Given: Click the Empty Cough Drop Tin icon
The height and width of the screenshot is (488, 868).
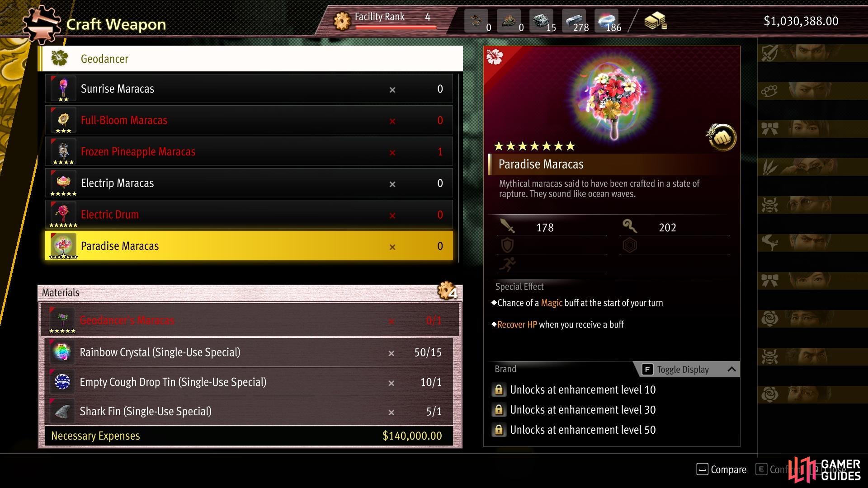Looking at the screenshot, I should pyautogui.click(x=62, y=382).
